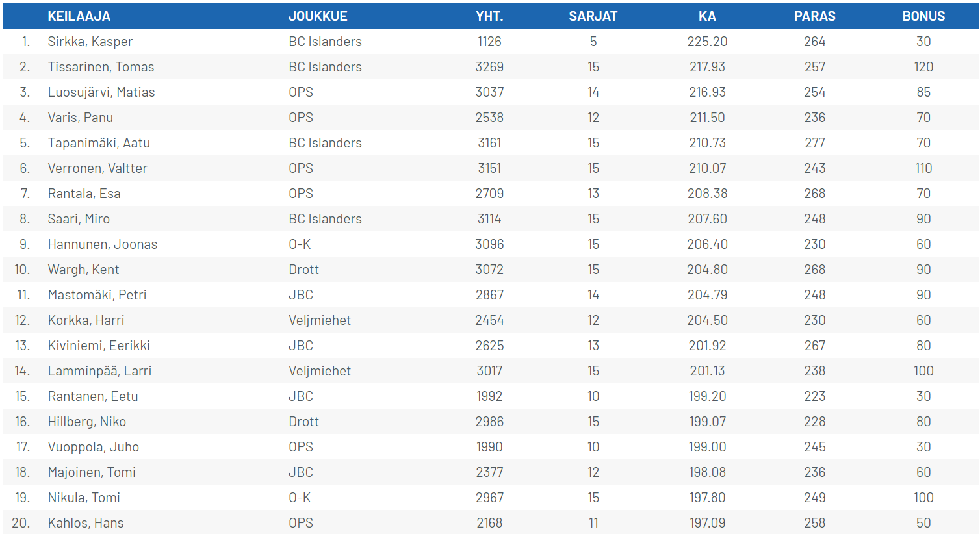The height and width of the screenshot is (534, 980).
Task: Click the JOUKKUE column header
Action: click(318, 16)
